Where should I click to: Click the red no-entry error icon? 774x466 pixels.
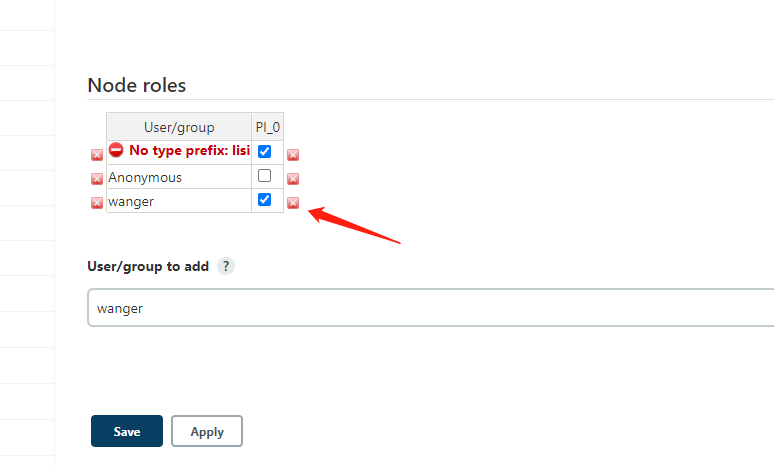coord(117,150)
